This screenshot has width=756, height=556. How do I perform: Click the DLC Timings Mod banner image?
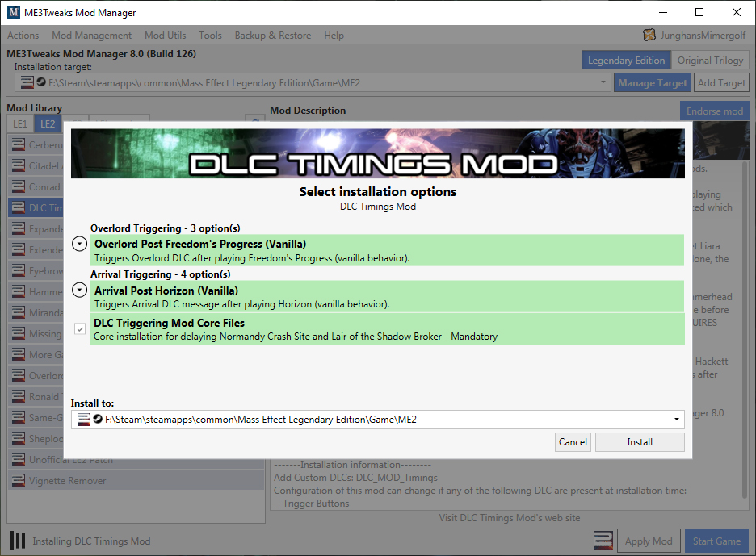tap(377, 153)
